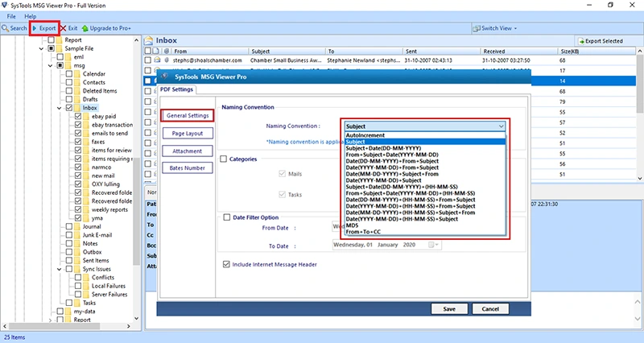This screenshot has width=644, height=343.
Task: Uncheck the Inbox folder checkbox
Action: [69, 108]
